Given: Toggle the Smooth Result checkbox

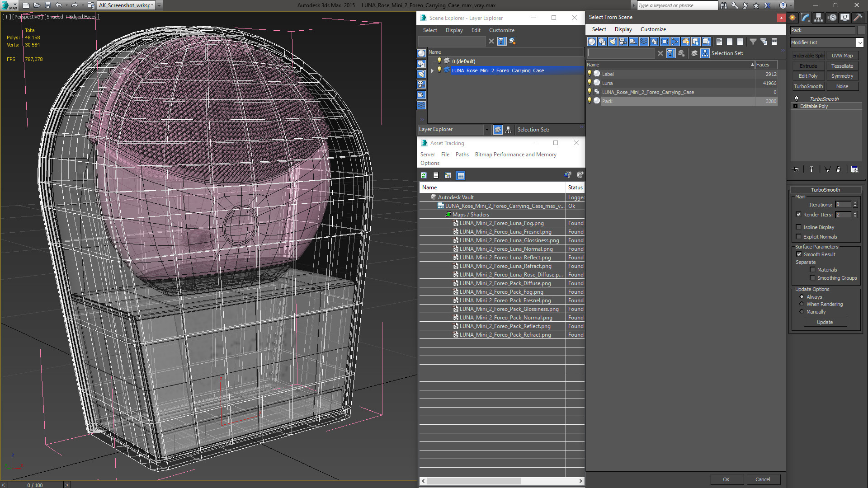Looking at the screenshot, I should [x=799, y=254].
